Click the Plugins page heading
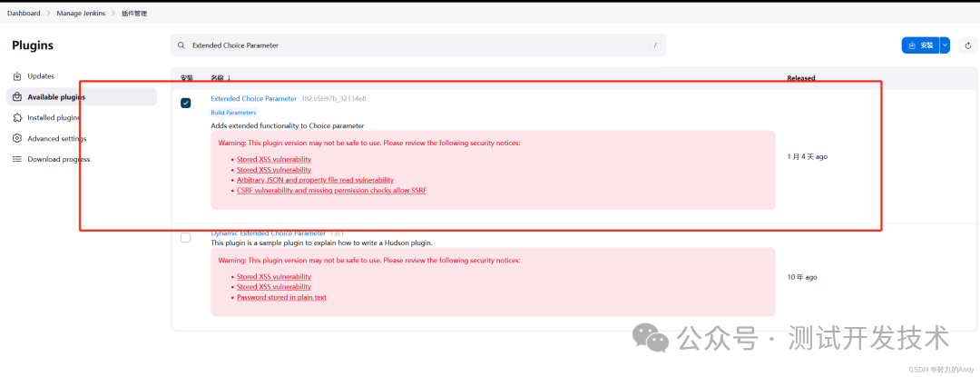The height and width of the screenshot is (377, 980). (33, 45)
